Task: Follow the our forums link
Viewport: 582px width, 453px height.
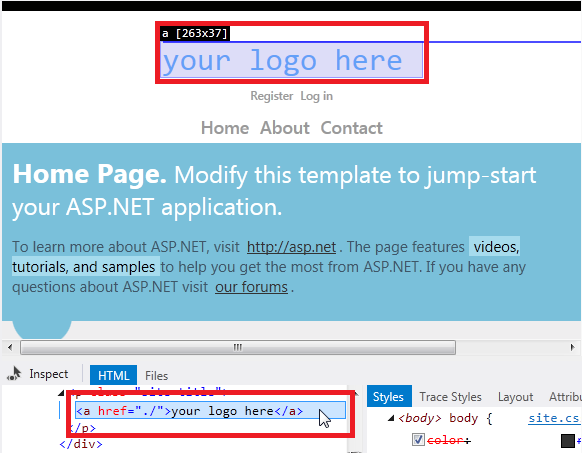Action: pos(251,287)
